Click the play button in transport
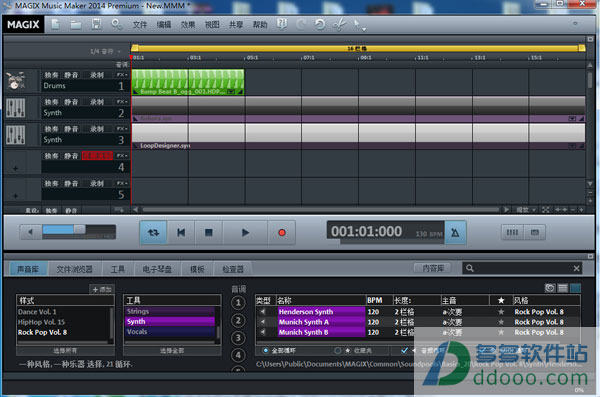 [x=245, y=232]
